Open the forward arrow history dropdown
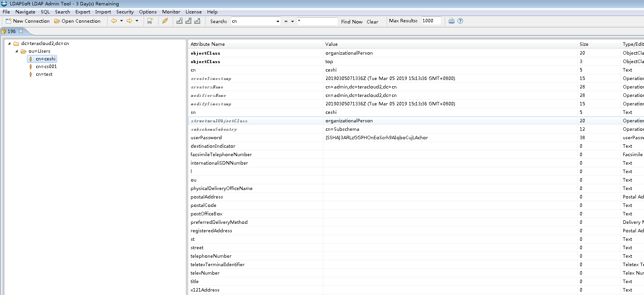 [137, 21]
